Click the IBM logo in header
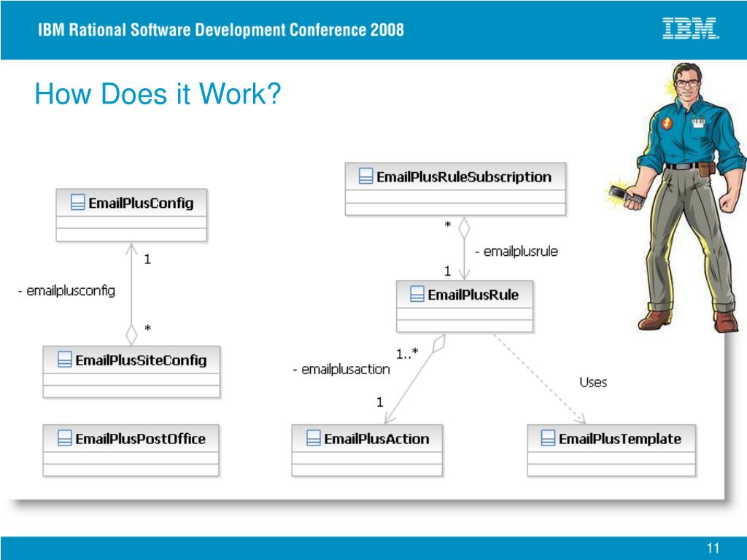Screen dimensions: 747x560 pos(691,28)
